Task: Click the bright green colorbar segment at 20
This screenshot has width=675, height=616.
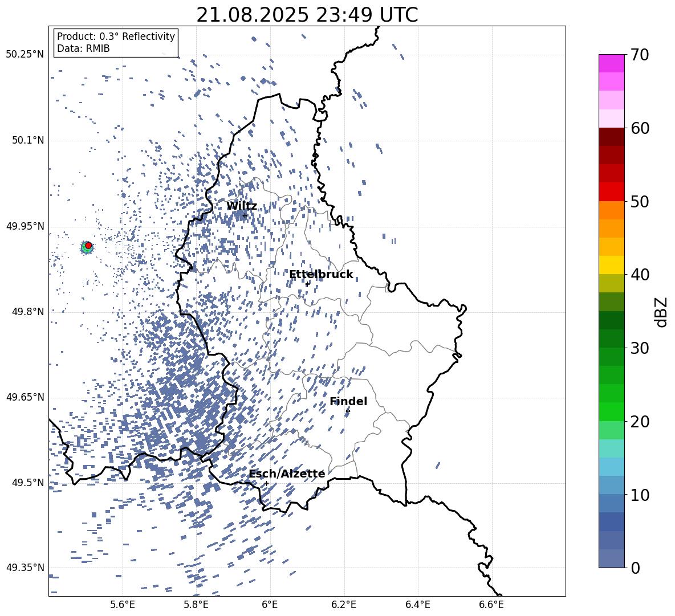Action: [x=611, y=411]
